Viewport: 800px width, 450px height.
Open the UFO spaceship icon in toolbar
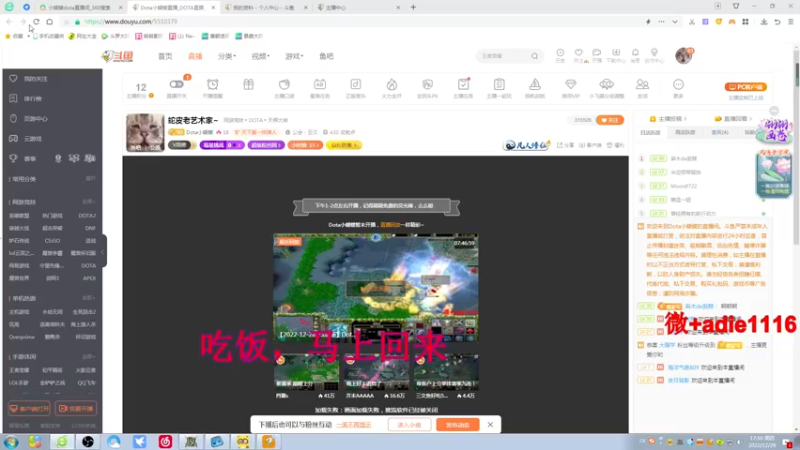[607, 85]
